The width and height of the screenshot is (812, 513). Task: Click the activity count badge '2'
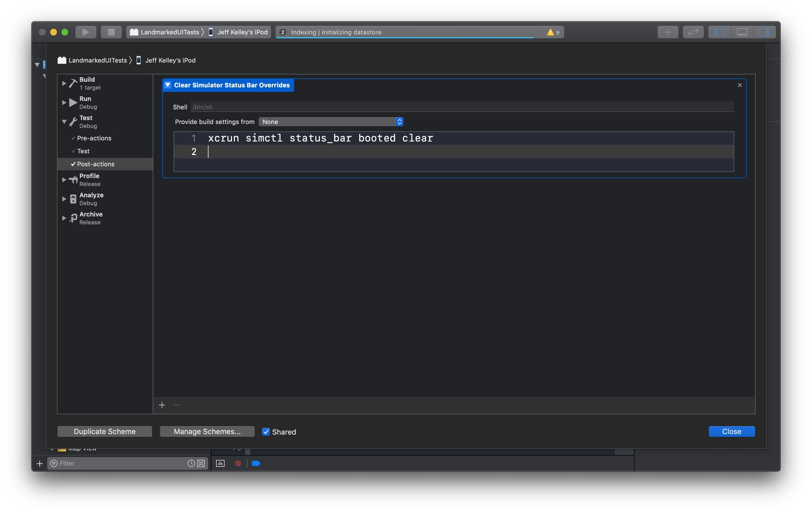click(283, 32)
